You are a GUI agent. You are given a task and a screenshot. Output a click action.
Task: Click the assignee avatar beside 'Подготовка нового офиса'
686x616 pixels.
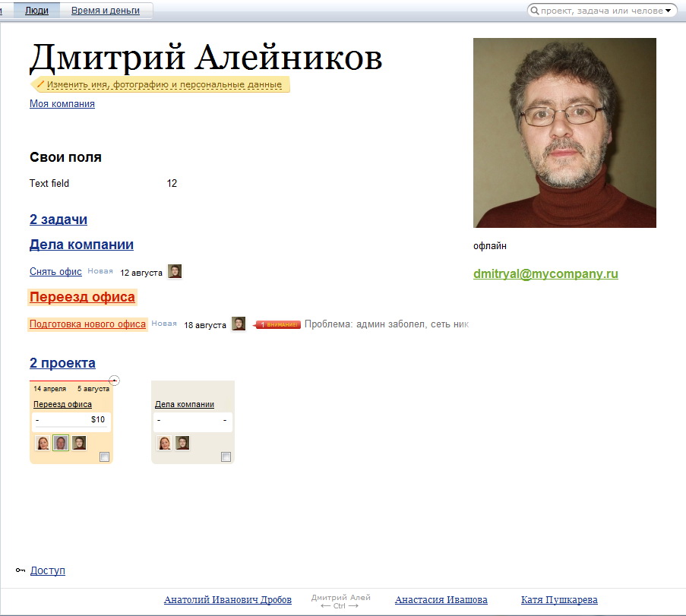tap(239, 324)
